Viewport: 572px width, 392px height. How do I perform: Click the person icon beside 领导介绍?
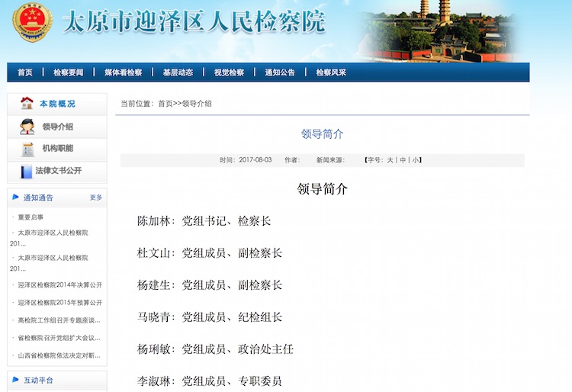(x=27, y=127)
